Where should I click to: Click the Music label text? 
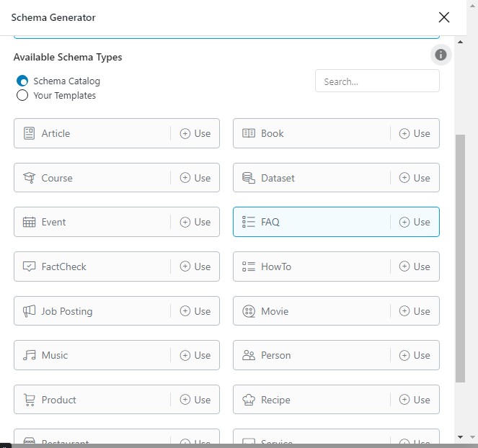click(55, 355)
